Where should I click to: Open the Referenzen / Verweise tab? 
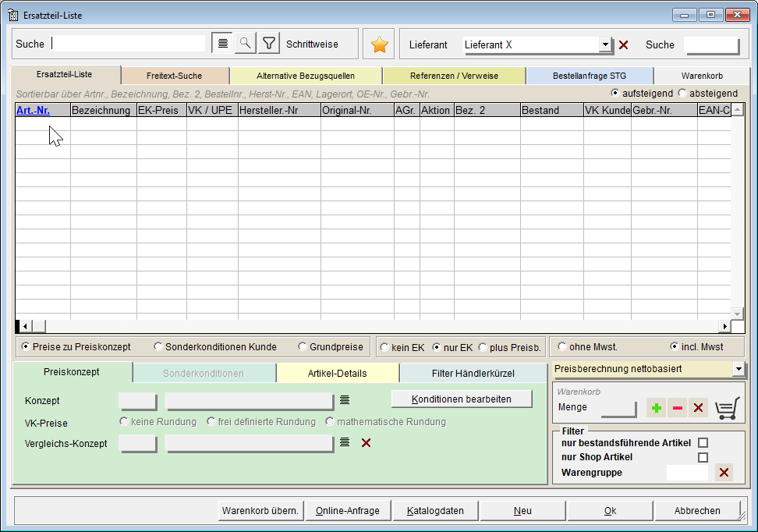(x=454, y=76)
